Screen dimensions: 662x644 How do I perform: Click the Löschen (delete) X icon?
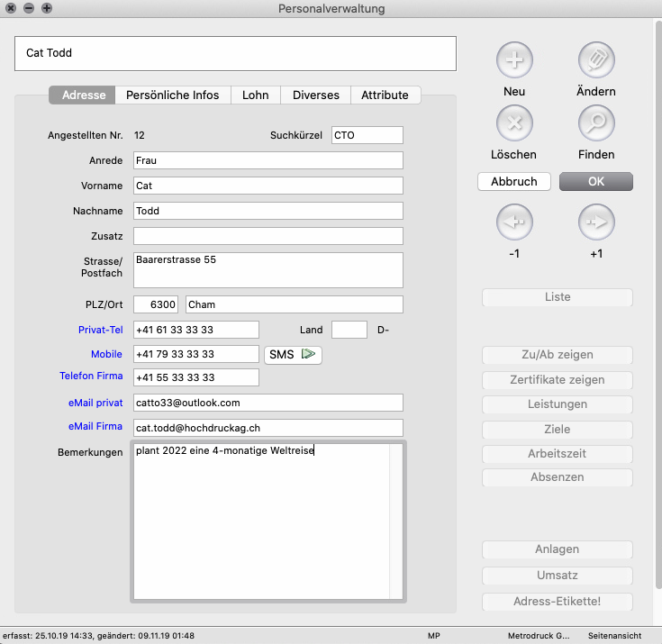click(514, 122)
